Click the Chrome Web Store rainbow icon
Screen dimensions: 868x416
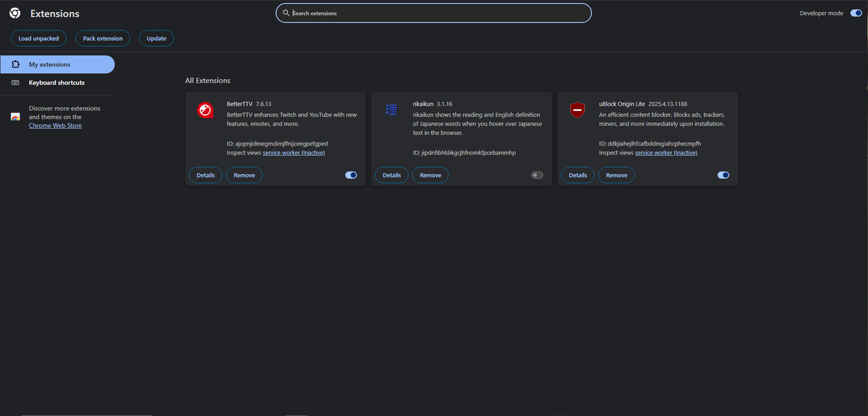click(16, 117)
